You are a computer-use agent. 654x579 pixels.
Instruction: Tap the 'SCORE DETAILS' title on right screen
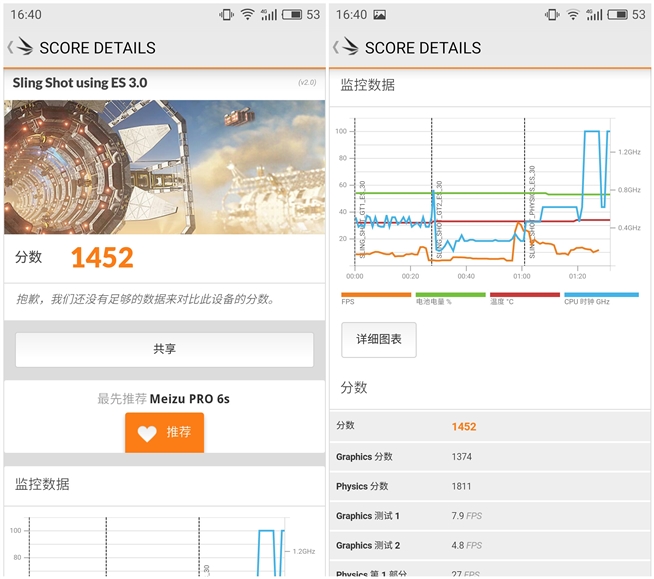[x=423, y=48]
